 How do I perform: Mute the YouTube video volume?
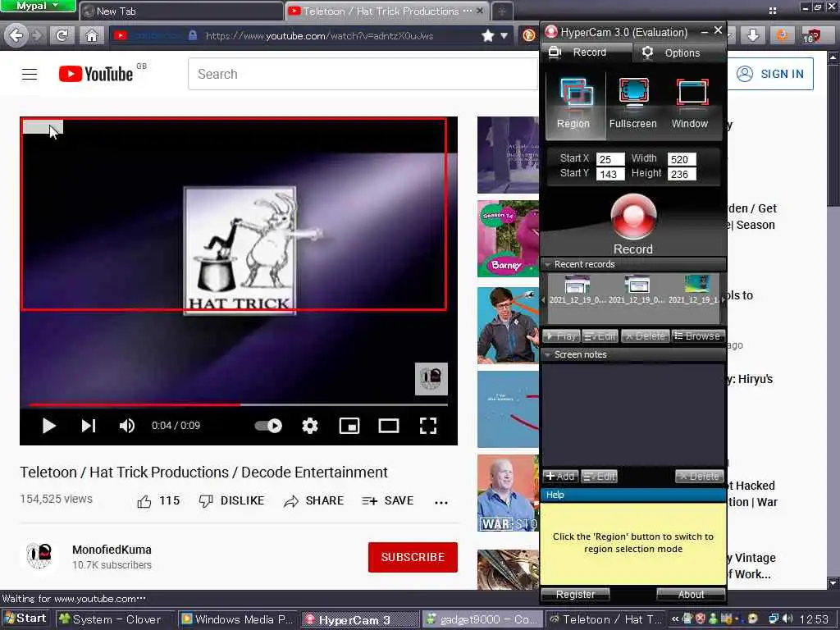pos(127,426)
